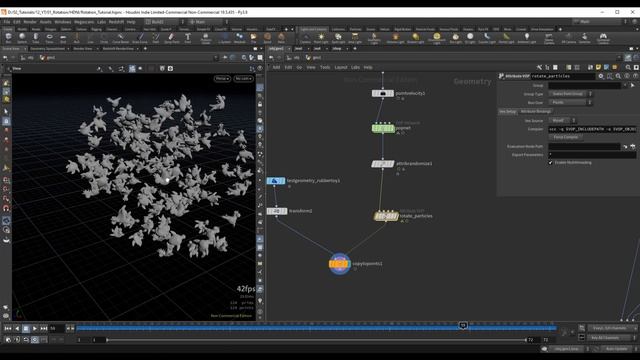Select the transform1 node
Viewport: 640px width, 360px height.
277,211
